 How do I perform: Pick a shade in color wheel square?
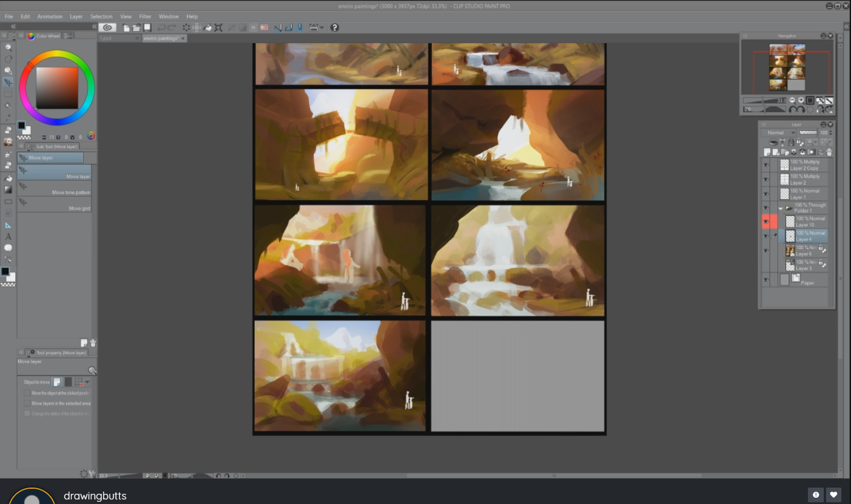57,88
